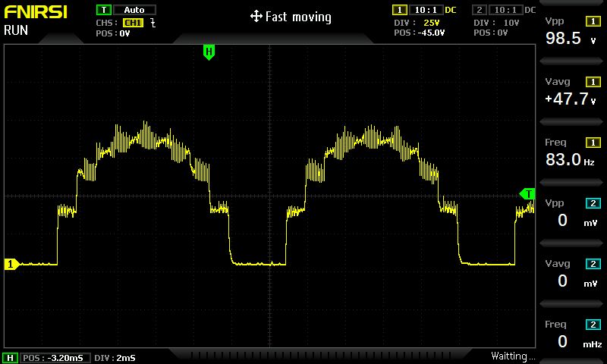
Task: Select the yellow channel 1 badge in header
Action: 400,10
